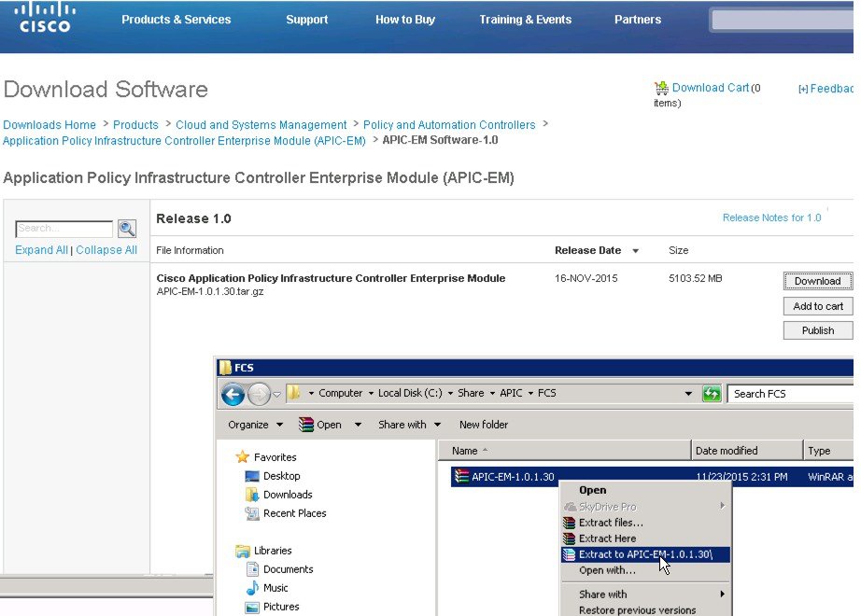Viewport: 861px width, 616px height.
Task: Click the Expand All link
Action: pos(41,250)
